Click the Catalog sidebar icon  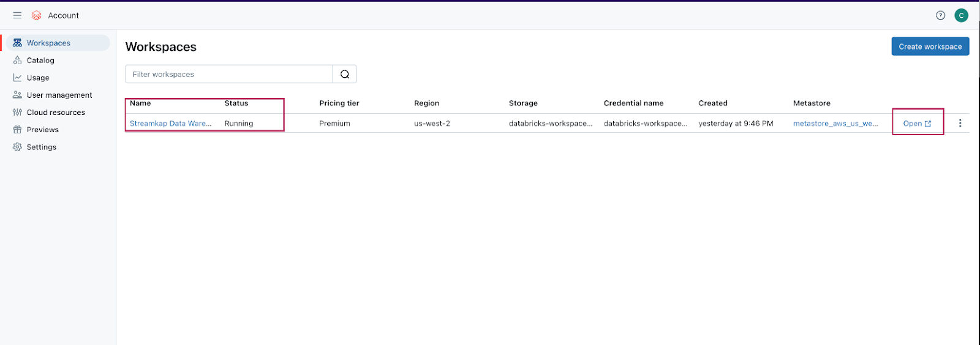tap(17, 60)
